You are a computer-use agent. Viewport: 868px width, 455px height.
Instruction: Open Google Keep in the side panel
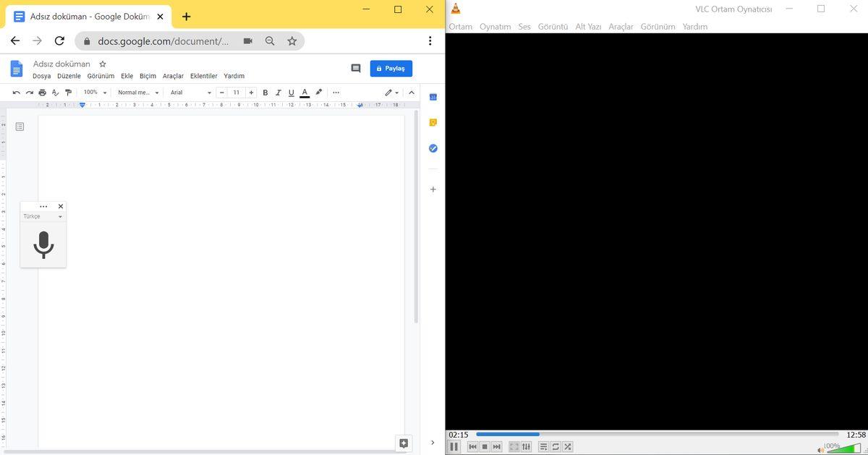pyautogui.click(x=433, y=122)
